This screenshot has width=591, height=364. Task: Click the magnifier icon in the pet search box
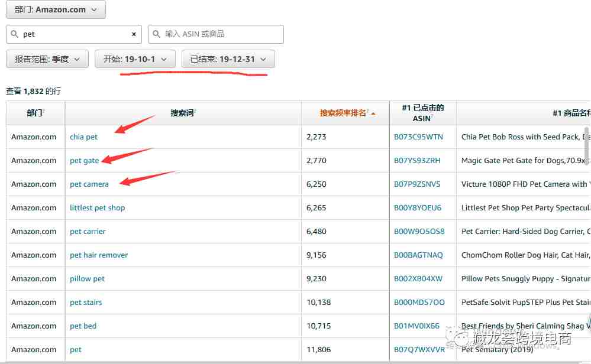click(14, 34)
